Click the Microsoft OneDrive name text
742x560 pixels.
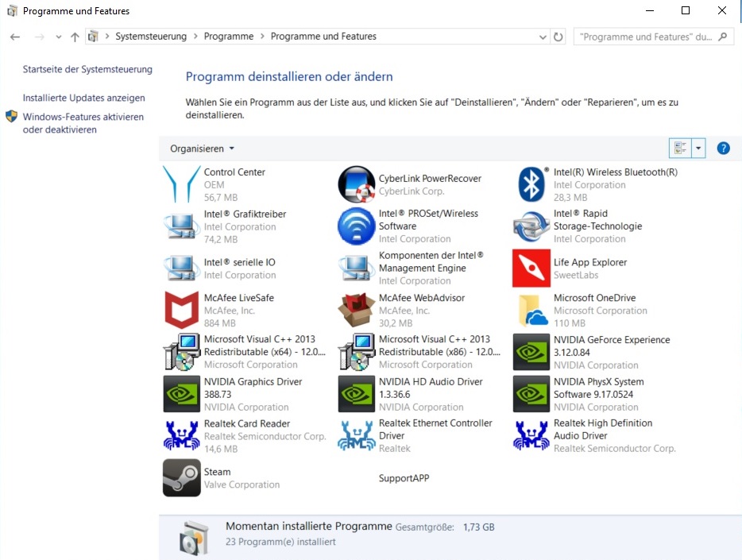[x=594, y=298]
